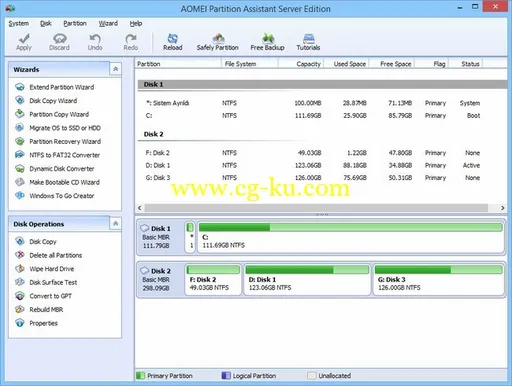
Task: Select the C: partition row in list
Action: click(x=313, y=116)
